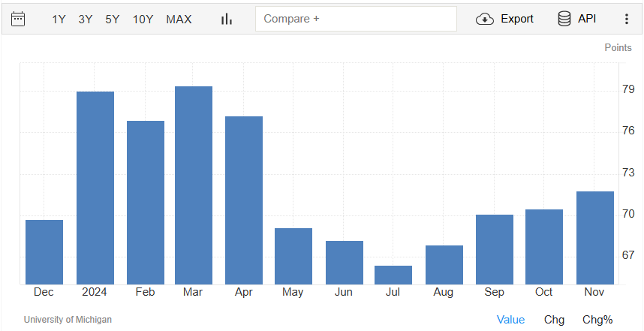Click the Feb bar in chart
Viewport: 644px width, 331px height.
[146, 203]
